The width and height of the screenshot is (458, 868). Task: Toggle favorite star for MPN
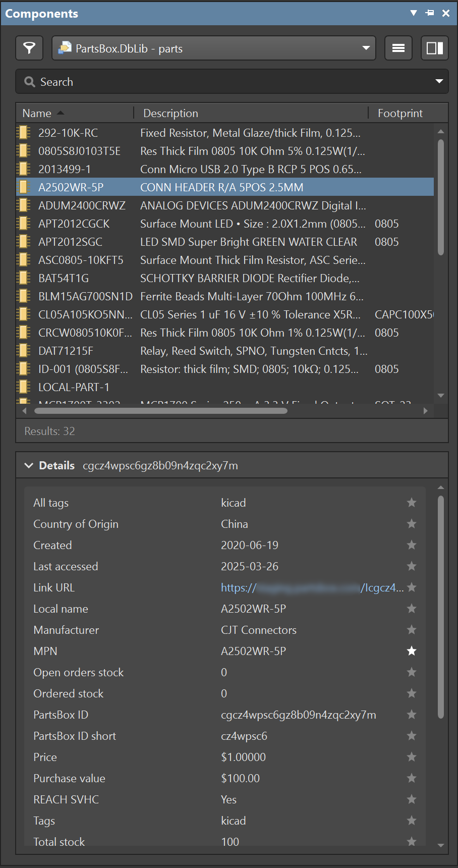(412, 651)
